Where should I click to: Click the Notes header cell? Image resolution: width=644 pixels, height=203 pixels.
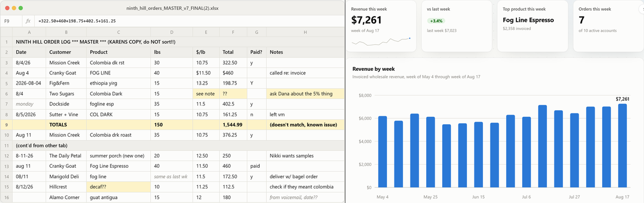point(305,52)
